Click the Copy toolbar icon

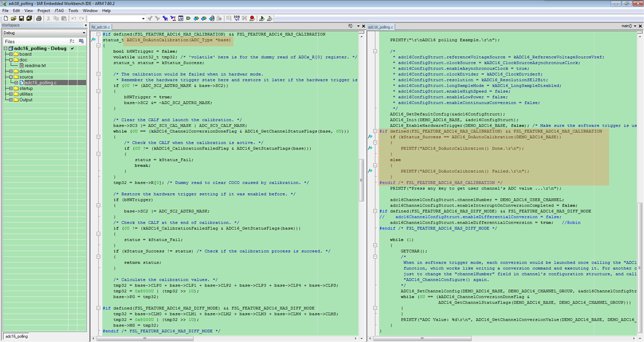[x=56, y=19]
